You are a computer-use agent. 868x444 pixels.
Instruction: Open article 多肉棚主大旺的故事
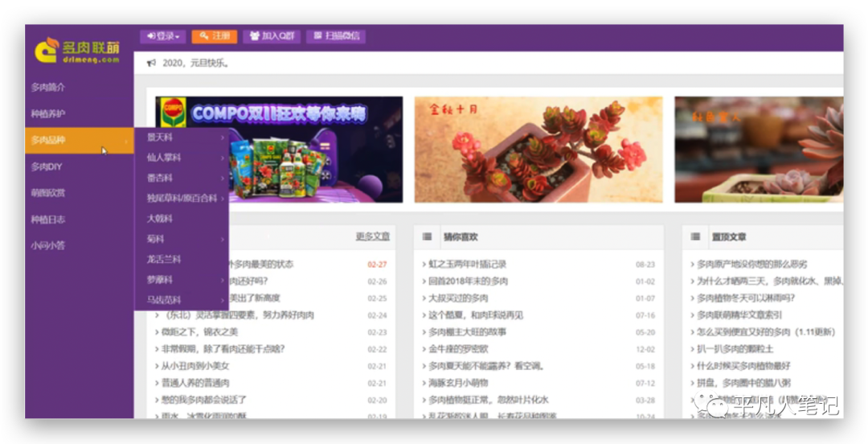tap(467, 332)
